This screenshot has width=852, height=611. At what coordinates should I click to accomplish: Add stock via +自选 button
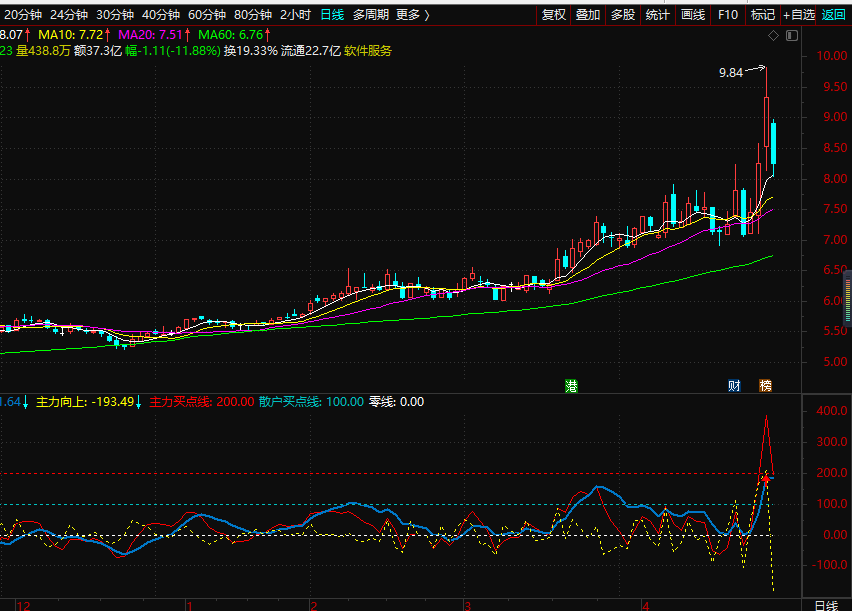(799, 15)
